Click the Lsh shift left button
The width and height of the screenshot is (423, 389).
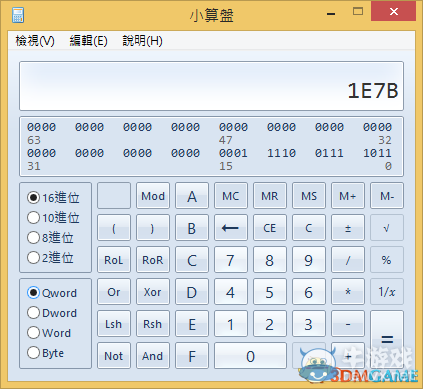click(114, 324)
